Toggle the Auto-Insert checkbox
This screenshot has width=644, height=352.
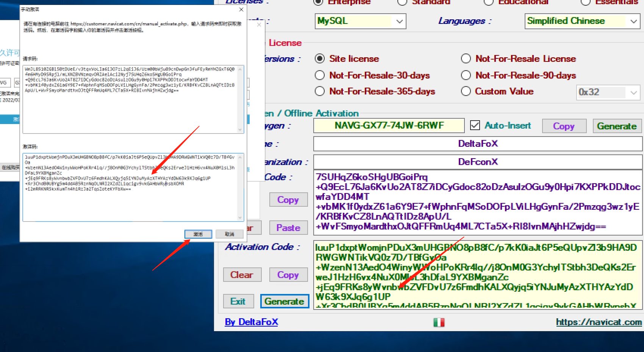(x=475, y=126)
